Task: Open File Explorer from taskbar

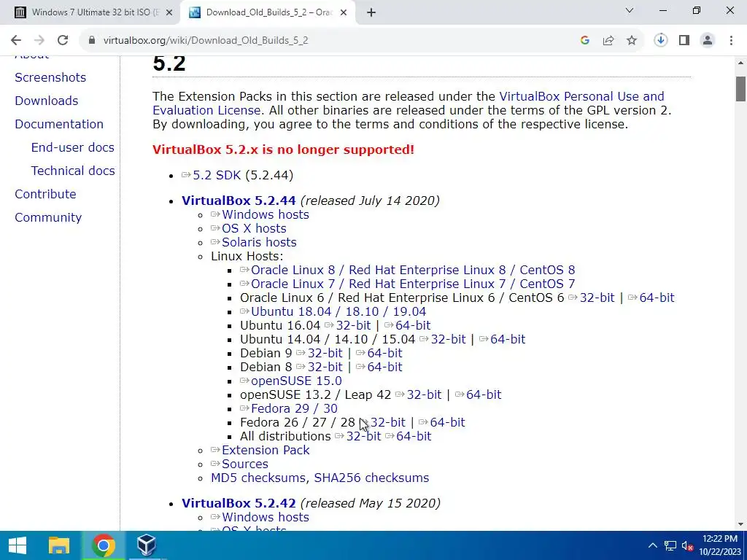Action: pyautogui.click(x=60, y=545)
